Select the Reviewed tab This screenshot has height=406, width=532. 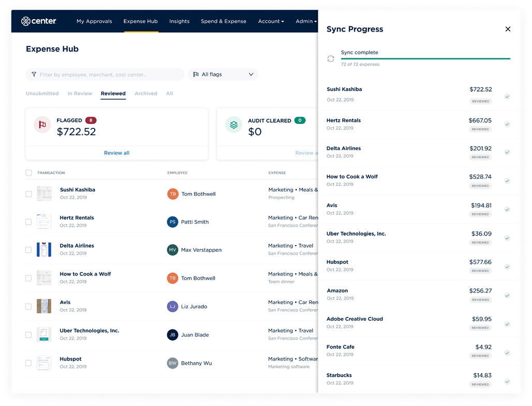(113, 93)
